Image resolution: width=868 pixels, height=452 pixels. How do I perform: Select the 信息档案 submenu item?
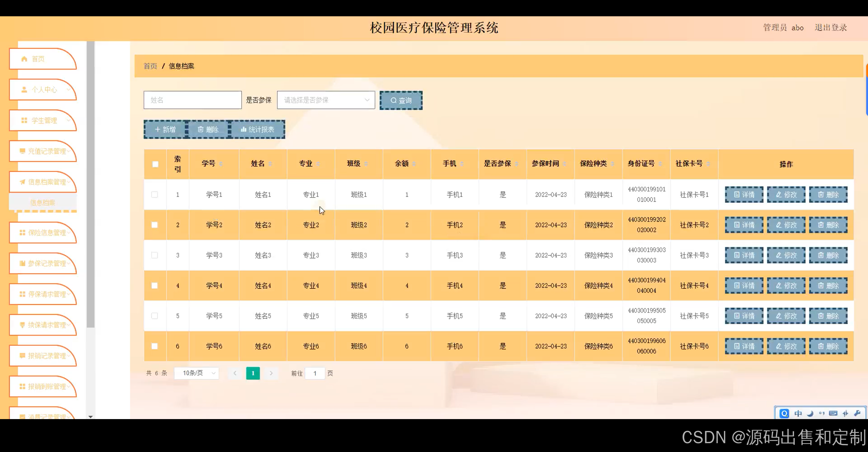point(43,203)
